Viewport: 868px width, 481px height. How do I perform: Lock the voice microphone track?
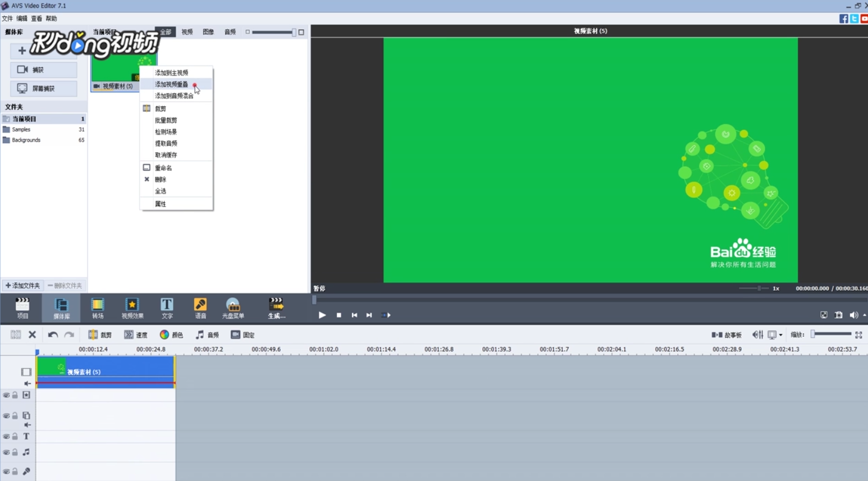[15, 471]
